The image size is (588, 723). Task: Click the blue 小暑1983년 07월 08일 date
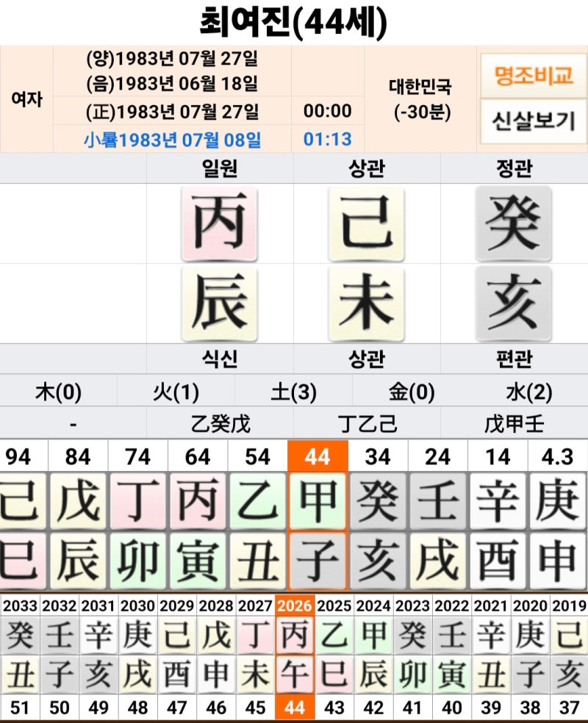(173, 140)
